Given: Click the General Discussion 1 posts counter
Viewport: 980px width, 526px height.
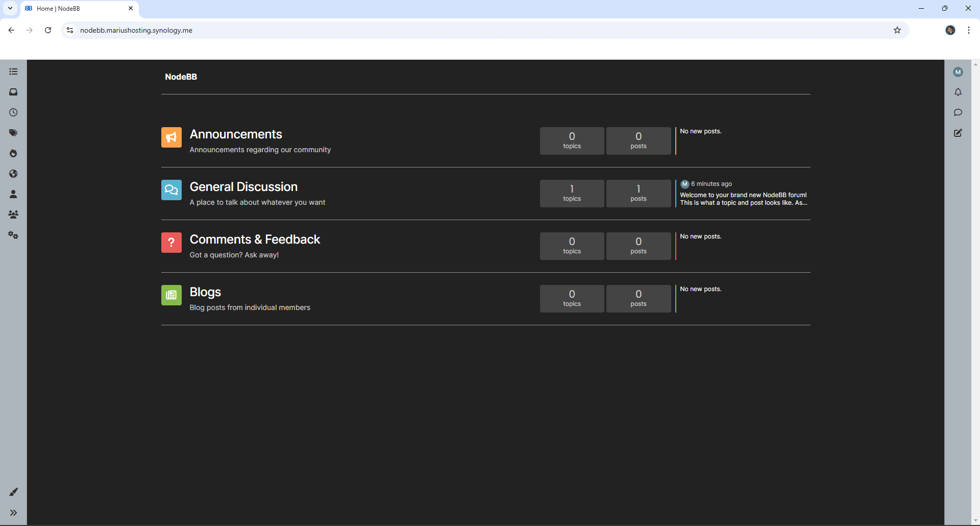Looking at the screenshot, I should pos(639,194).
